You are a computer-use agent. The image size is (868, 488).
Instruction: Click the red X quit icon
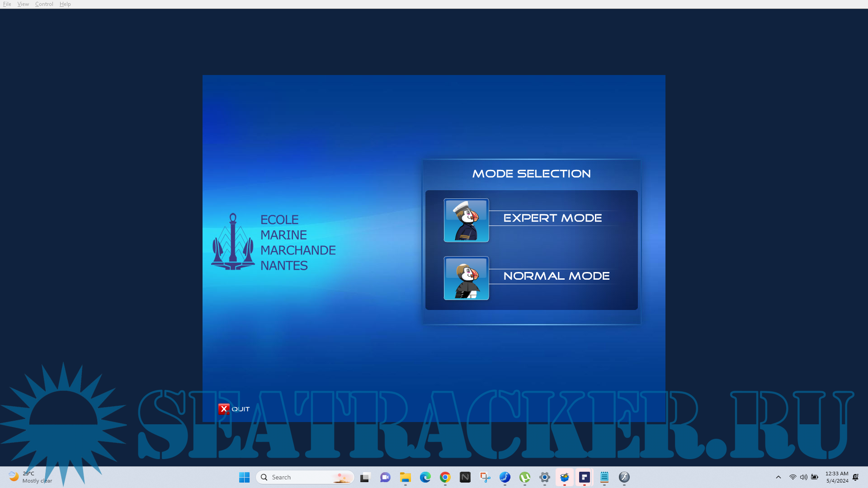click(224, 409)
